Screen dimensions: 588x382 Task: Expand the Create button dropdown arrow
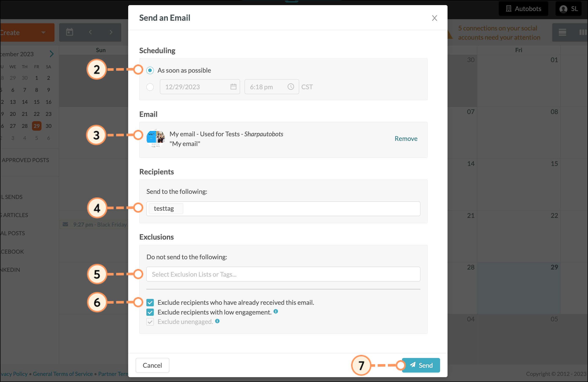pyautogui.click(x=43, y=32)
